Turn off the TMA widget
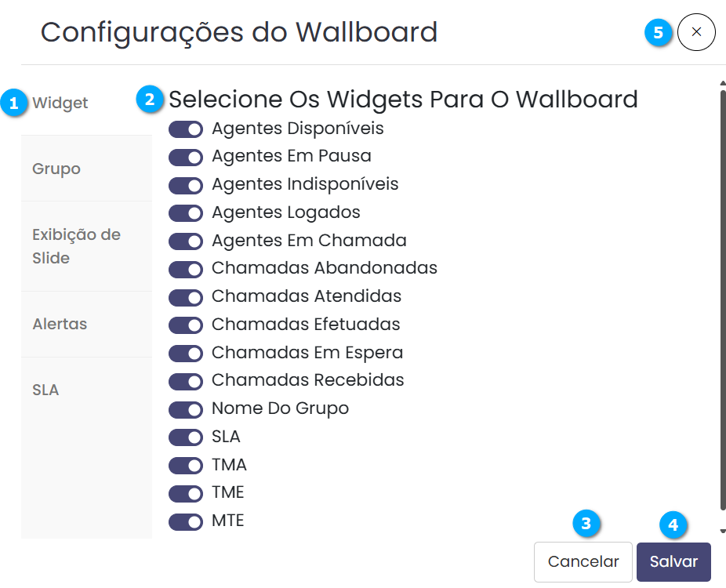 (x=186, y=466)
